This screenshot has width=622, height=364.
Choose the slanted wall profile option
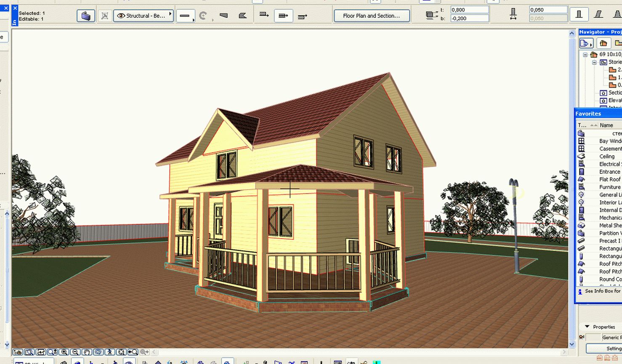[x=598, y=14]
